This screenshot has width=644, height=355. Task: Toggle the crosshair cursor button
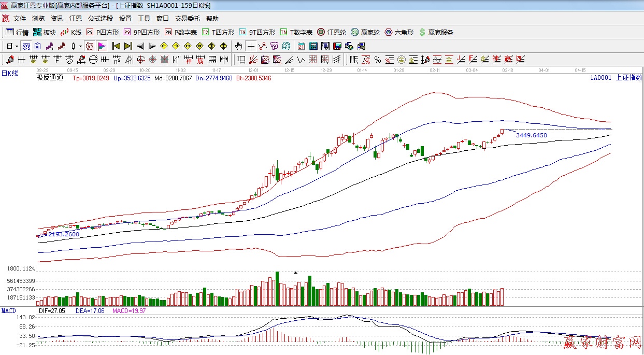point(251,46)
